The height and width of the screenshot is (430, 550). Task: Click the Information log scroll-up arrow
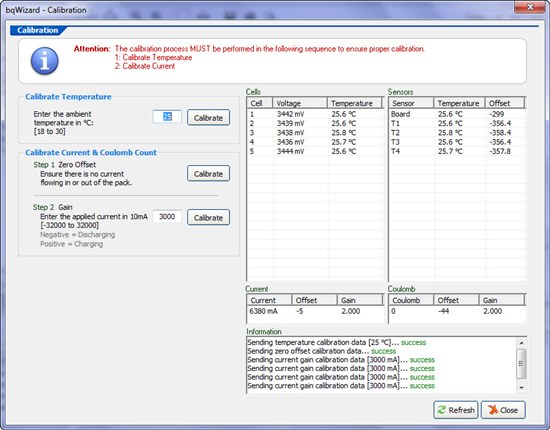[x=521, y=343]
